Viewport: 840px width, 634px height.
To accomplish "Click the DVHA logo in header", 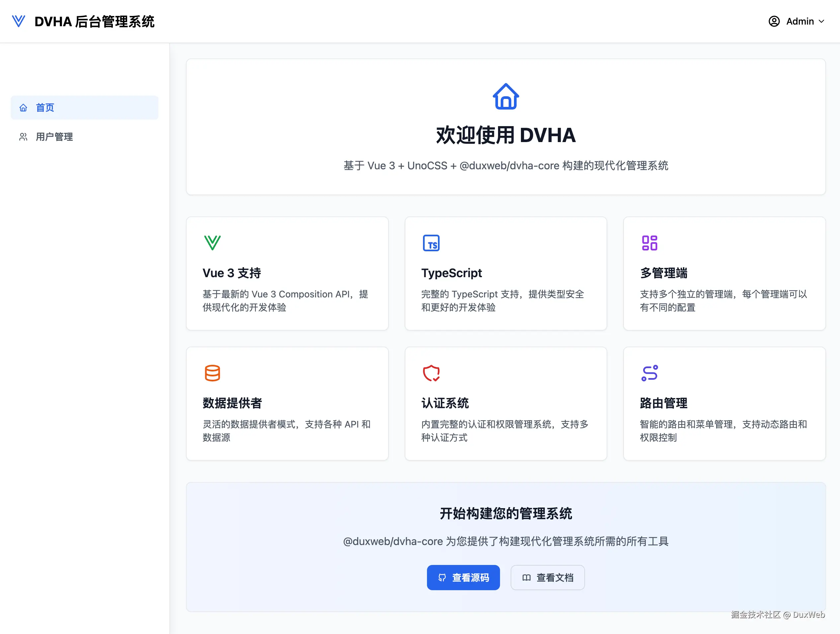I will tap(18, 21).
